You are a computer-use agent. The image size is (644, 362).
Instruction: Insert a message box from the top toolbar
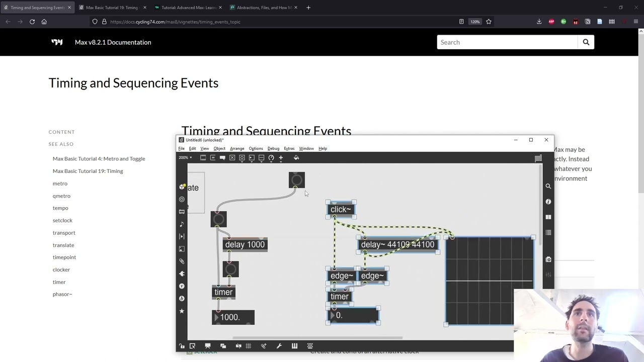coord(213,158)
